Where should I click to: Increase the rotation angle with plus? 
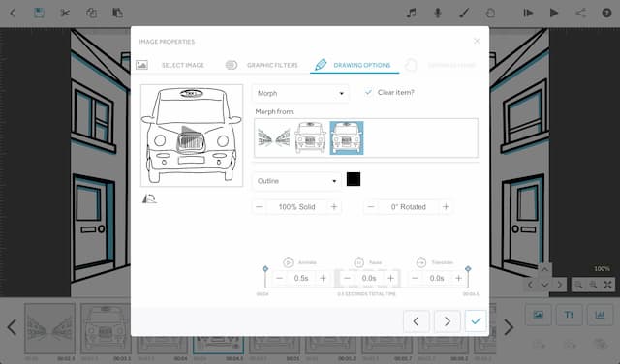446,207
